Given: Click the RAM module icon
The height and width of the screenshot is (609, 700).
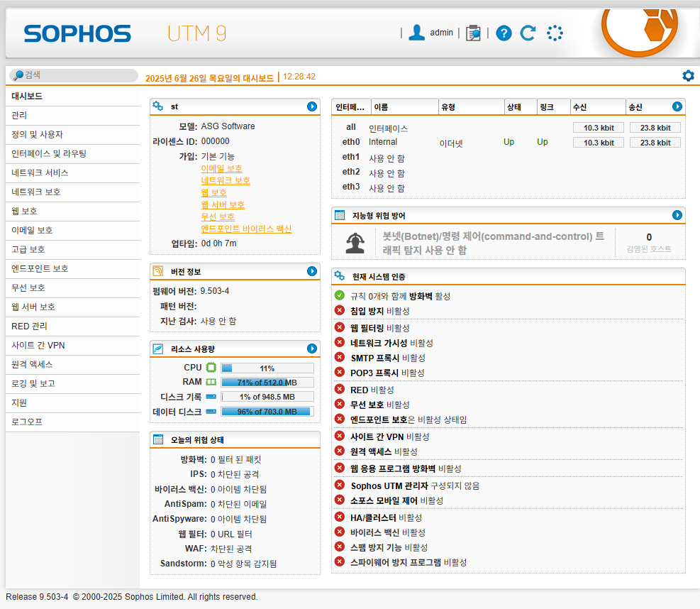Looking at the screenshot, I should [211, 382].
